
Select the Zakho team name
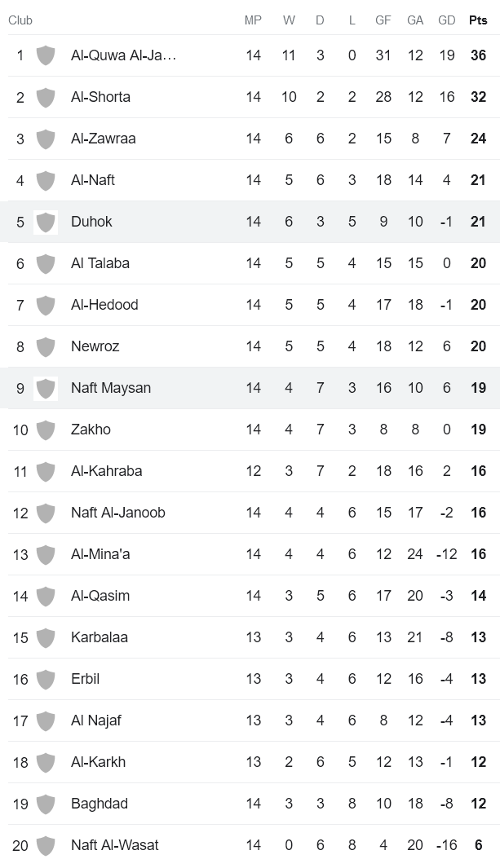click(91, 430)
